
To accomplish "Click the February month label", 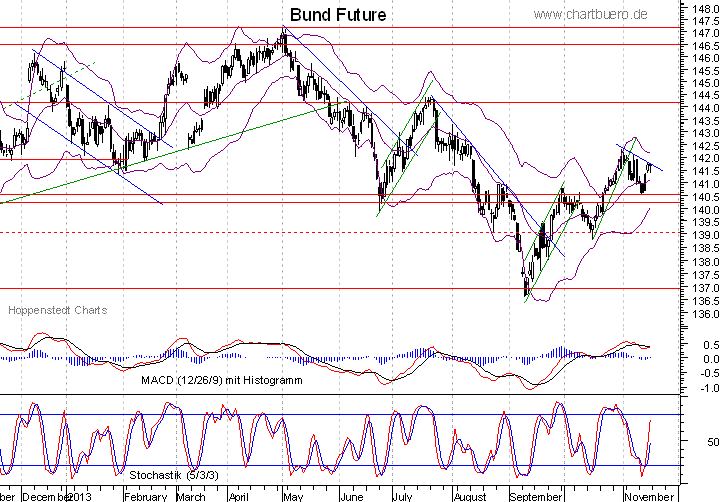I will click(146, 497).
